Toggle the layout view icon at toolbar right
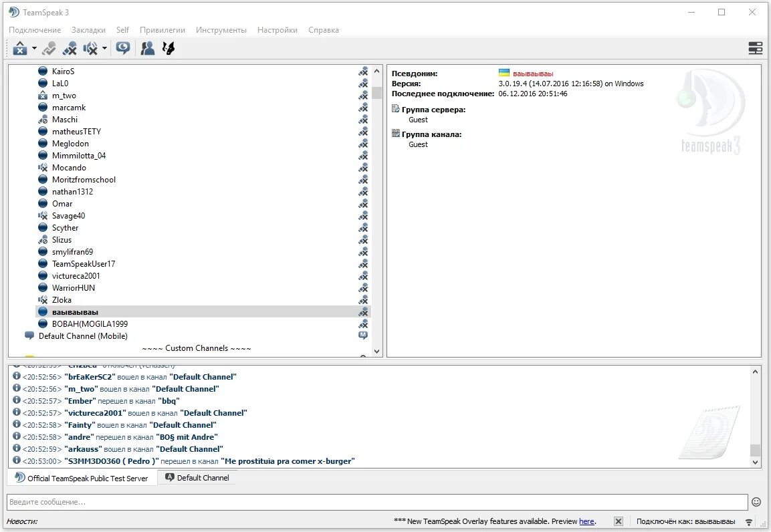The height and width of the screenshot is (532, 771). coord(755,48)
